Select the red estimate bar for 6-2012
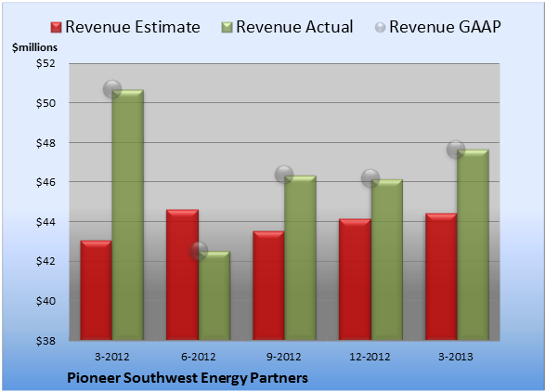This screenshot has height=392, width=546. click(182, 275)
